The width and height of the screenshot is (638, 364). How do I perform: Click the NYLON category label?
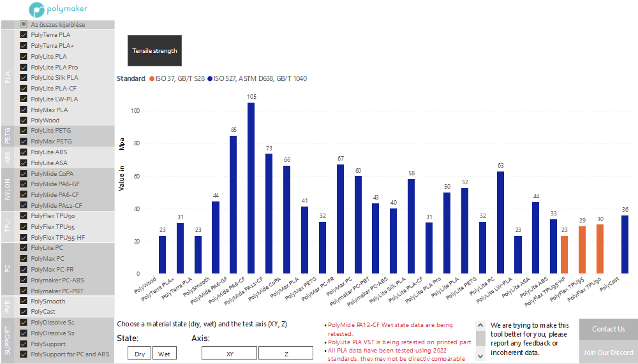(x=7, y=189)
